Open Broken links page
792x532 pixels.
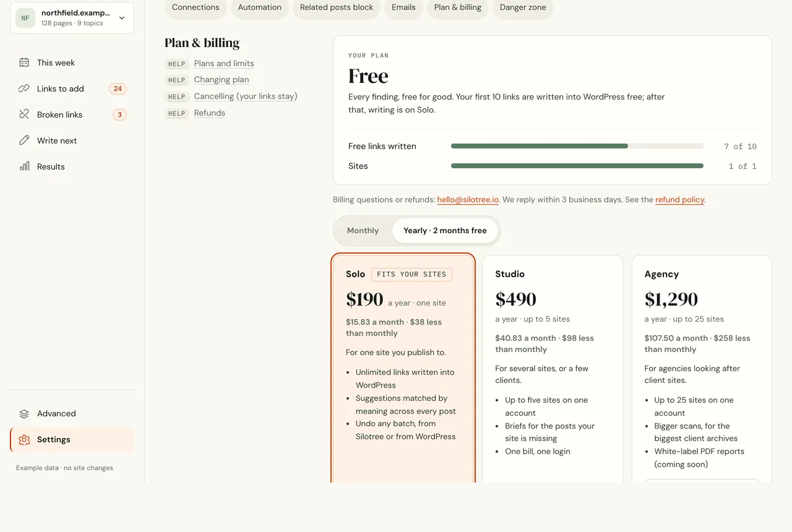72,114
